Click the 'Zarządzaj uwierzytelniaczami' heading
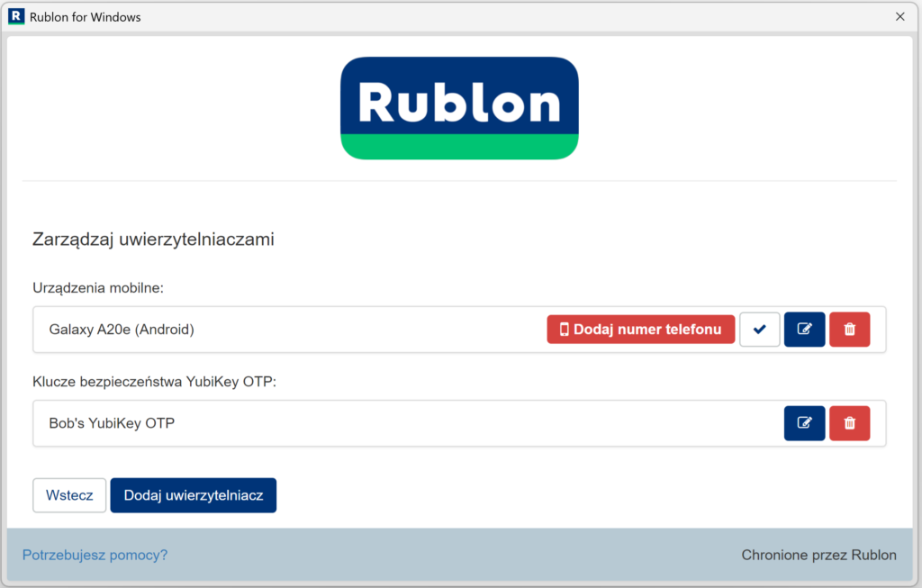 click(x=153, y=240)
